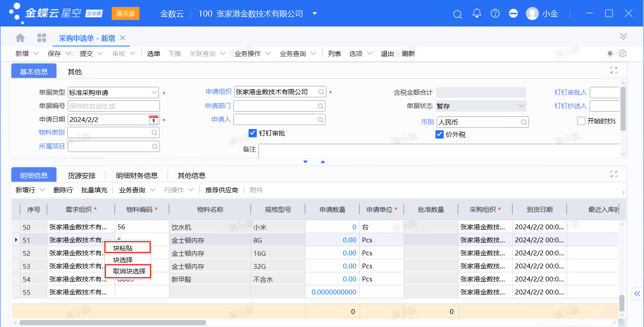The width and height of the screenshot is (644, 327).
Task: Search 申请部门 with the magnifier icon
Action: (x=320, y=106)
